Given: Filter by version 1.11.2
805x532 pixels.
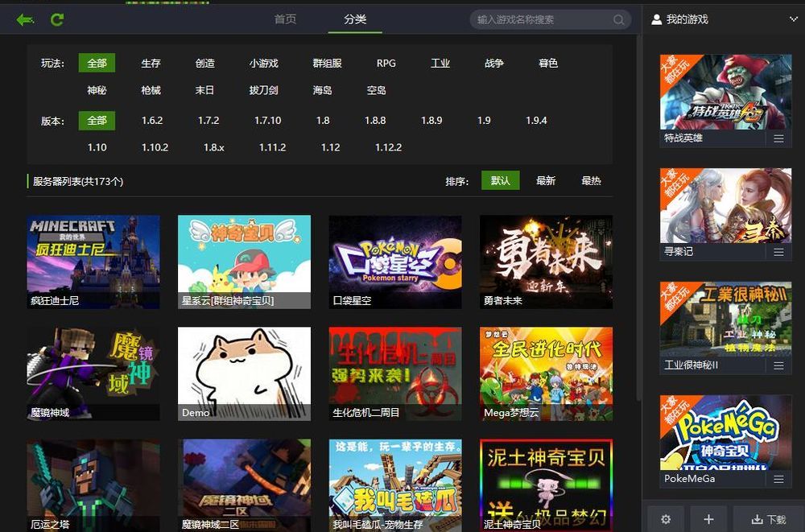Looking at the screenshot, I should click(273, 148).
